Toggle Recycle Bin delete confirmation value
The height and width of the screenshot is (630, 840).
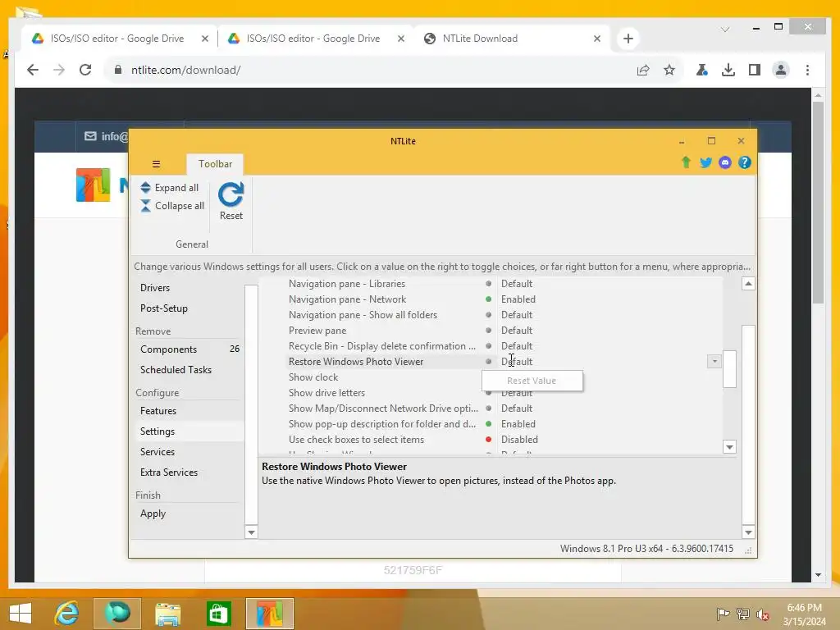click(517, 346)
